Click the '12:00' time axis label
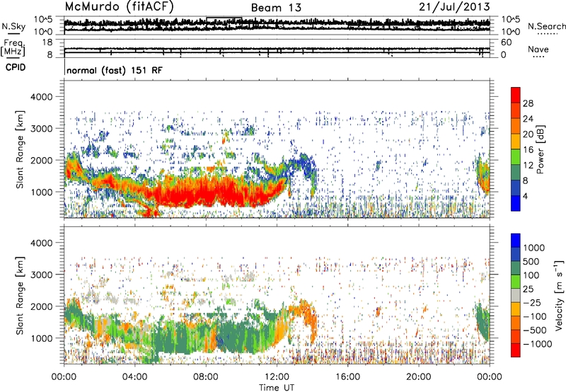 [277, 376]
